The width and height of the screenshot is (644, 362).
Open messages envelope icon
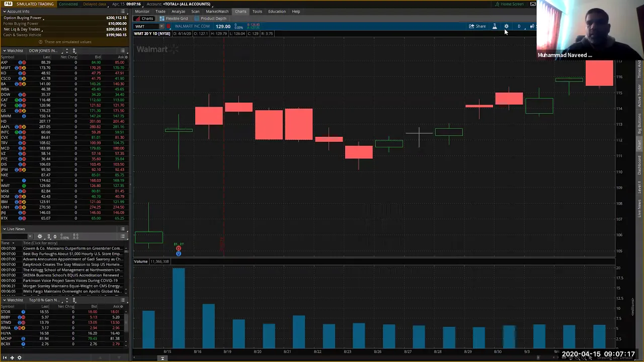533,4
